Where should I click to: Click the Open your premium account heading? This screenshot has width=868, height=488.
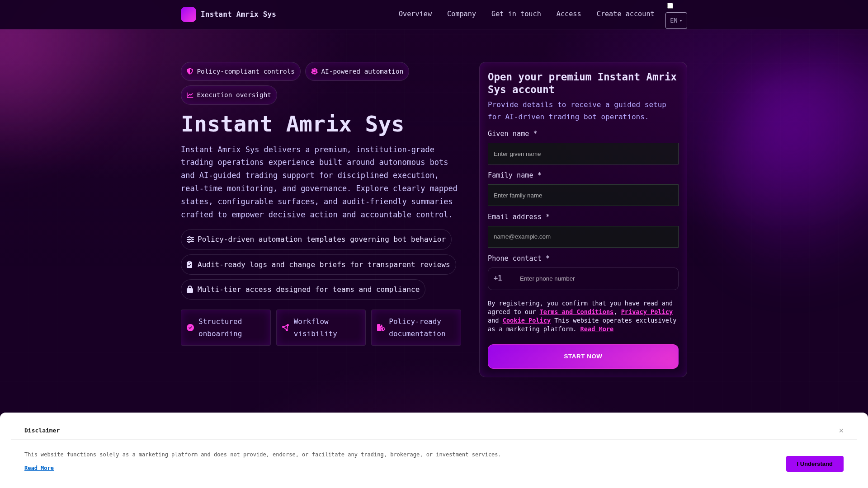tap(582, 83)
